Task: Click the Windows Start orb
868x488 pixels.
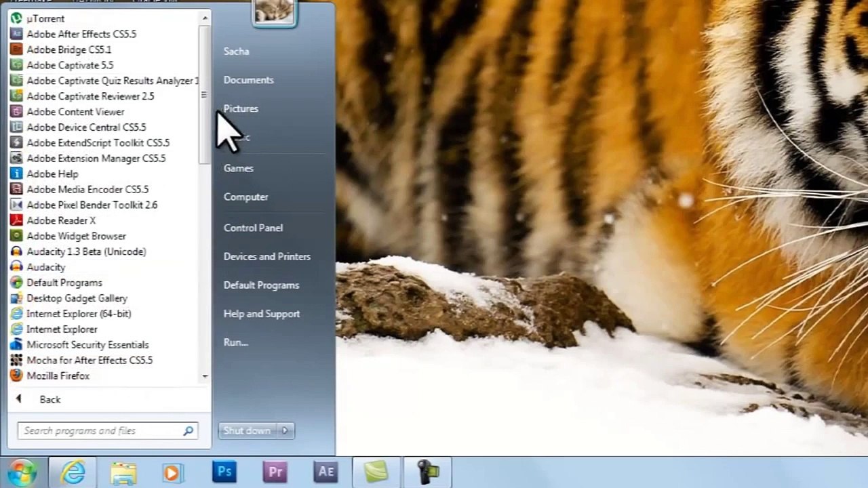Action: (x=22, y=472)
